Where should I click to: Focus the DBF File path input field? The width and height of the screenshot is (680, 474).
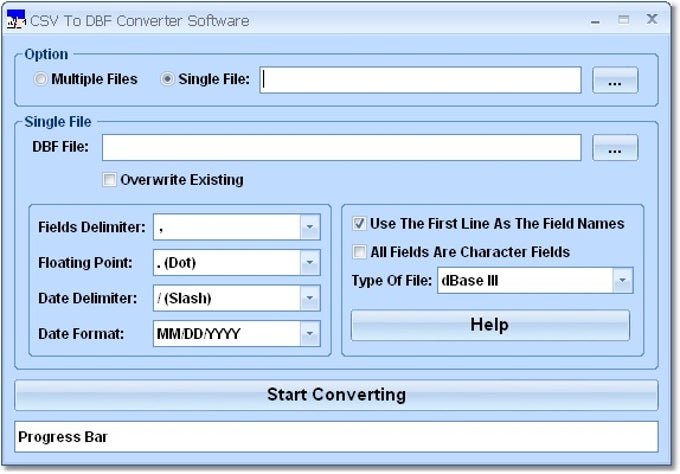pos(341,148)
